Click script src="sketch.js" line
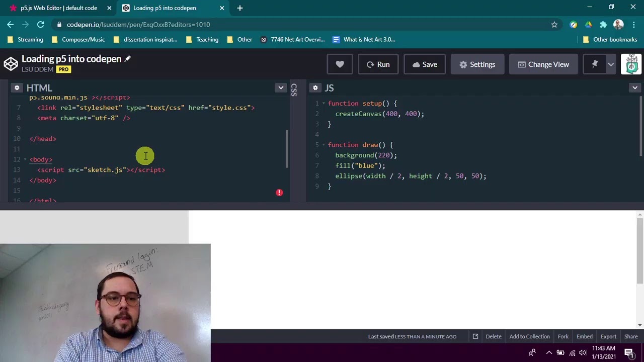The width and height of the screenshot is (644, 362). click(101, 170)
